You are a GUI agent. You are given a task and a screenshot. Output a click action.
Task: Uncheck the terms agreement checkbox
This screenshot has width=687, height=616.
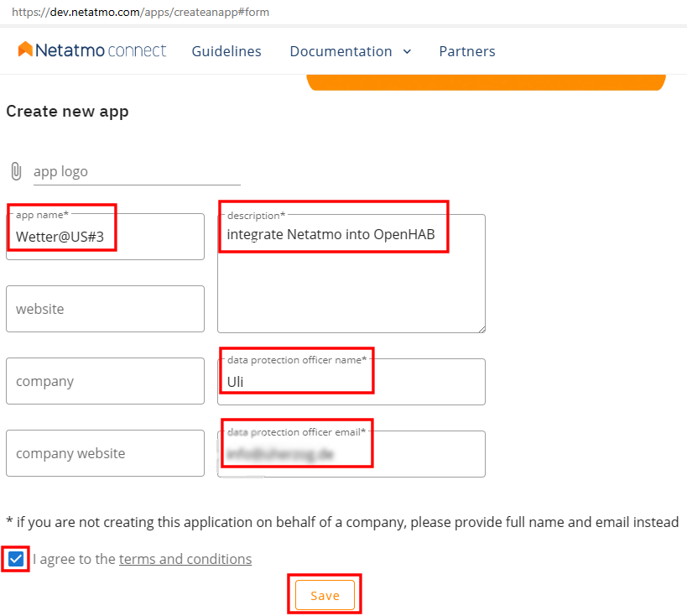click(x=16, y=559)
